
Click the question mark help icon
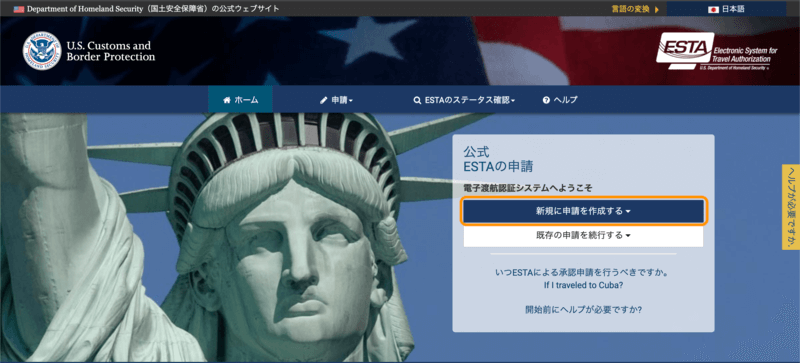point(546,101)
